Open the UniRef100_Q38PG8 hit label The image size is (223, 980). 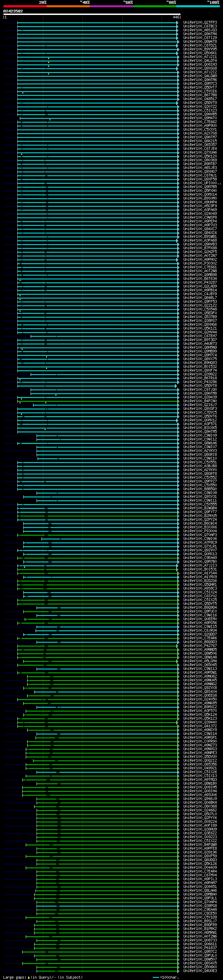(x=200, y=906)
